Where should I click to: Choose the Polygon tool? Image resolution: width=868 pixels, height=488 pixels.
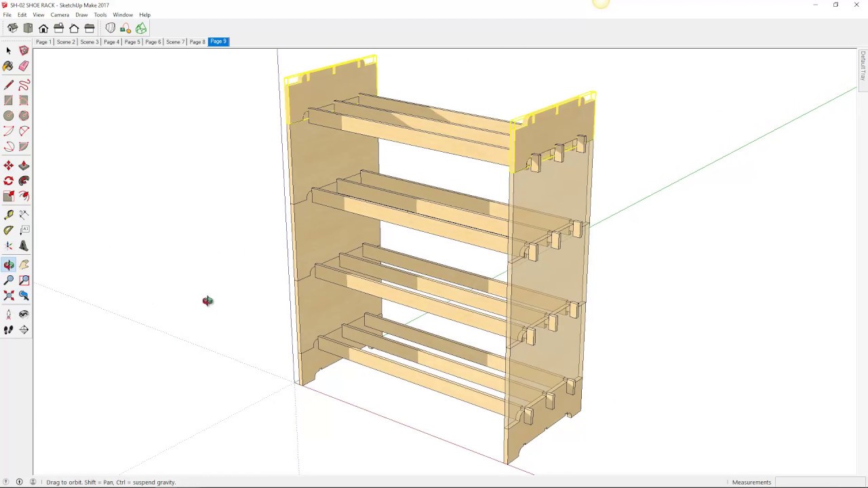click(x=24, y=116)
